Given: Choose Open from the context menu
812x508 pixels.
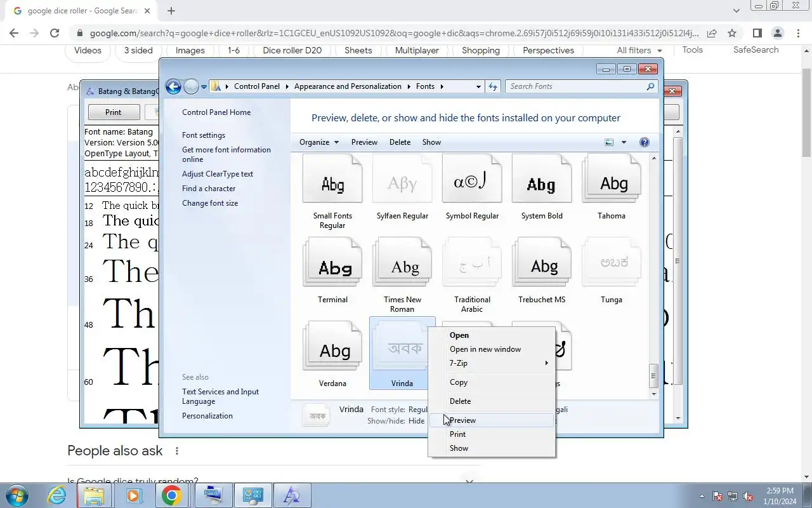Looking at the screenshot, I should 492,335.
